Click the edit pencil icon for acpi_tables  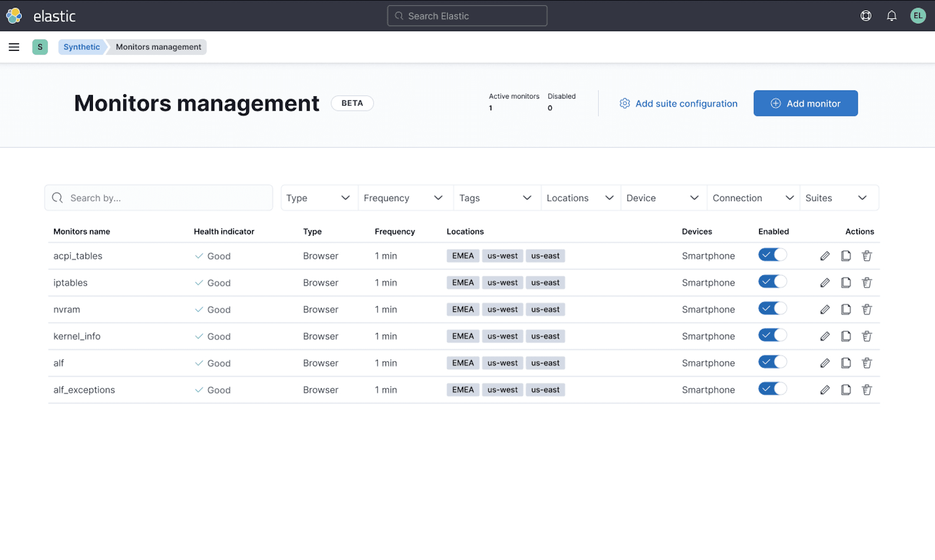click(x=825, y=256)
